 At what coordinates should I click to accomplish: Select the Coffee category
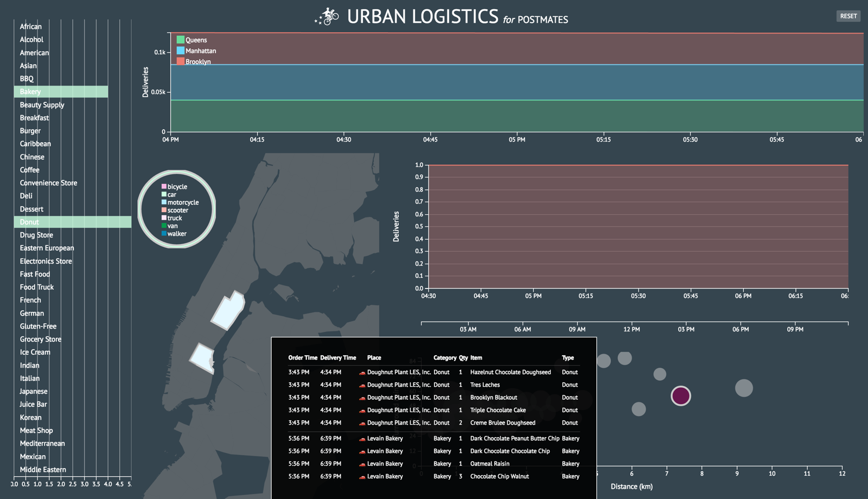pyautogui.click(x=29, y=170)
